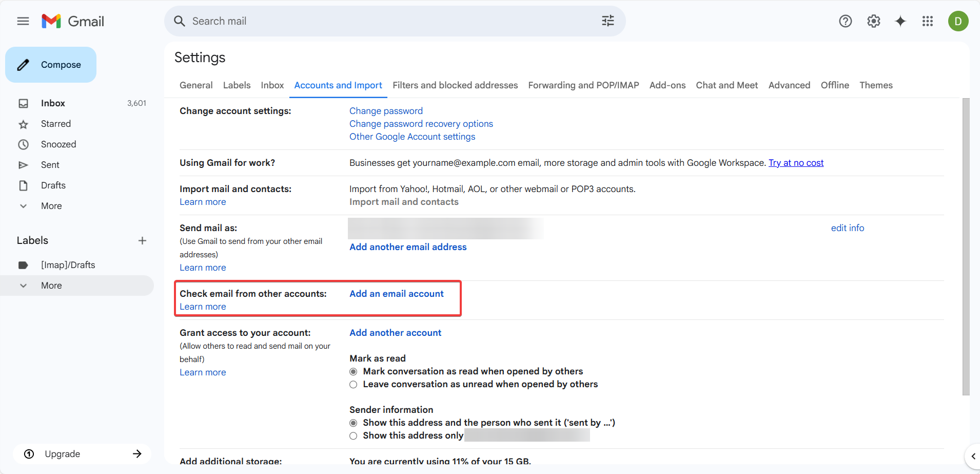Open the Inbox folder icon
Viewport: 980px width, 474px height.
24,103
